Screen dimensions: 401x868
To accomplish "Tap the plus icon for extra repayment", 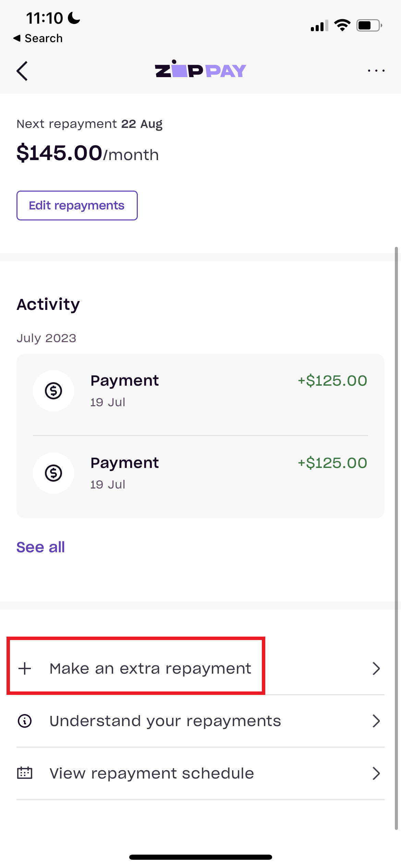I will click(25, 668).
